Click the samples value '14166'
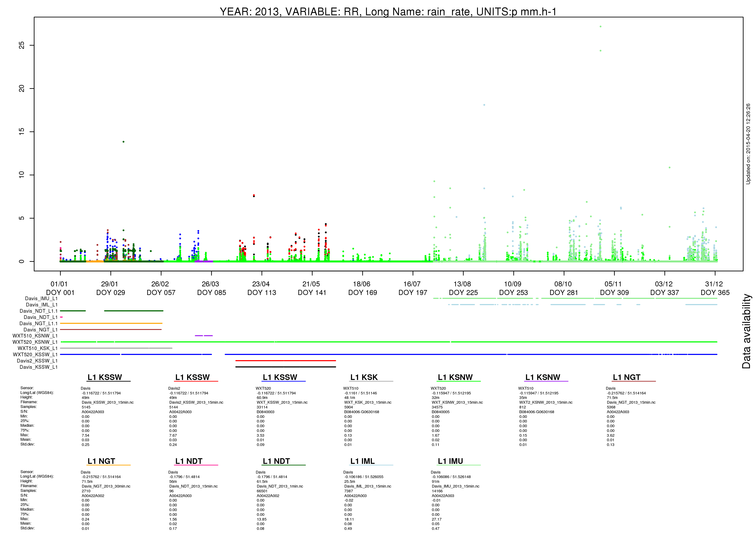 pyautogui.click(x=437, y=491)
